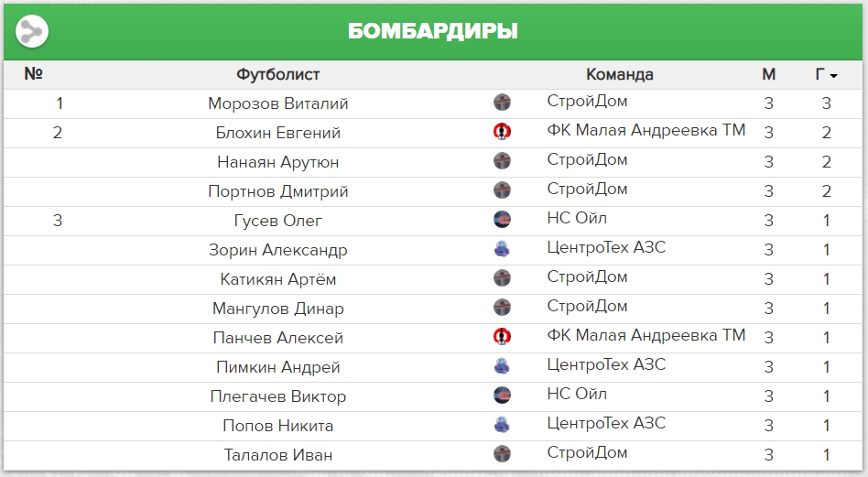Image resolution: width=868 pixels, height=477 pixels.
Task: Click the М matches column header
Action: tap(768, 75)
